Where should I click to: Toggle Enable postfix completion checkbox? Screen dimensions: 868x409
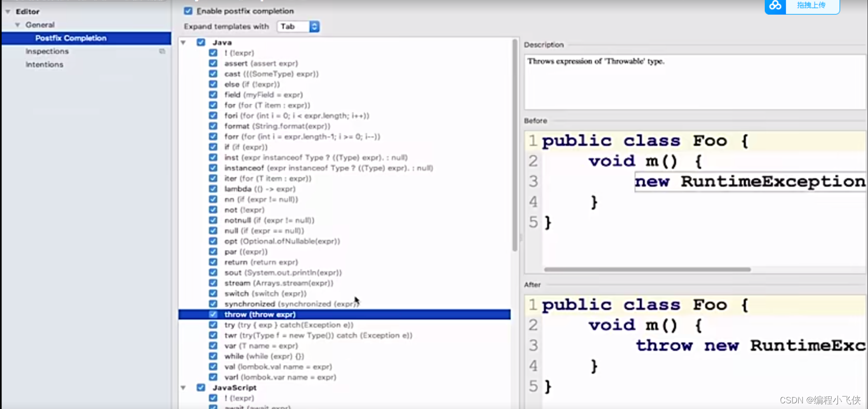pyautogui.click(x=188, y=11)
